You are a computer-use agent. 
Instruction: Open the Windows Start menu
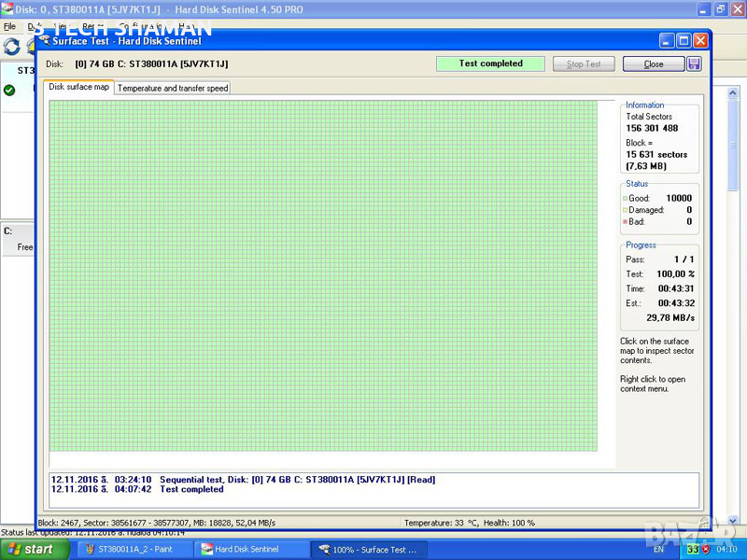(x=35, y=549)
